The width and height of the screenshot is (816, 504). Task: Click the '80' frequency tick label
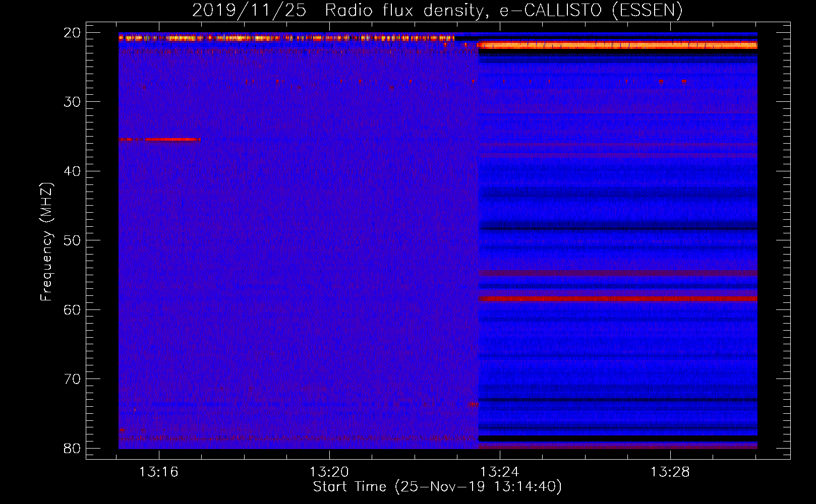coord(73,448)
